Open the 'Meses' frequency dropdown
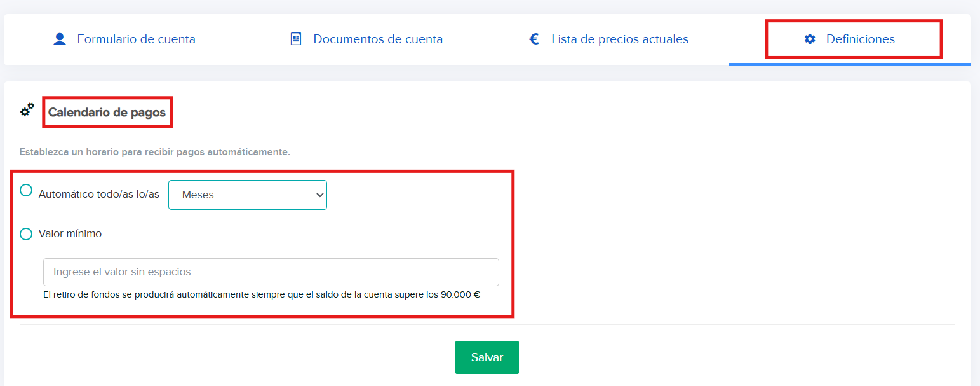Viewport: 980px width, 386px height. [247, 195]
